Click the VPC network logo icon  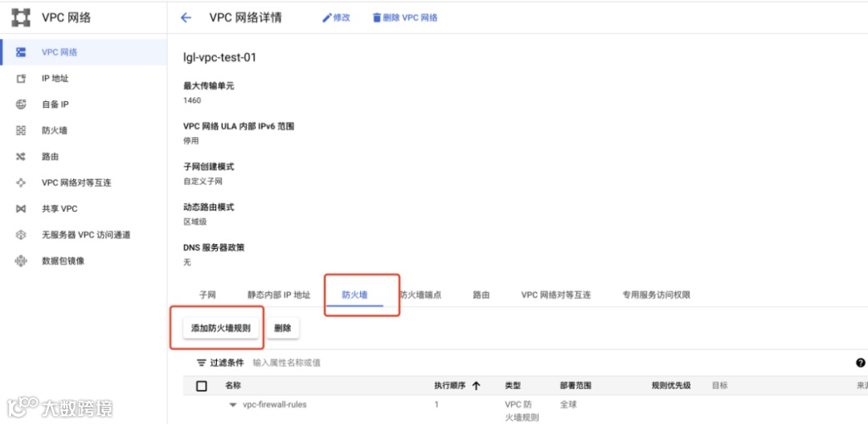click(x=21, y=18)
